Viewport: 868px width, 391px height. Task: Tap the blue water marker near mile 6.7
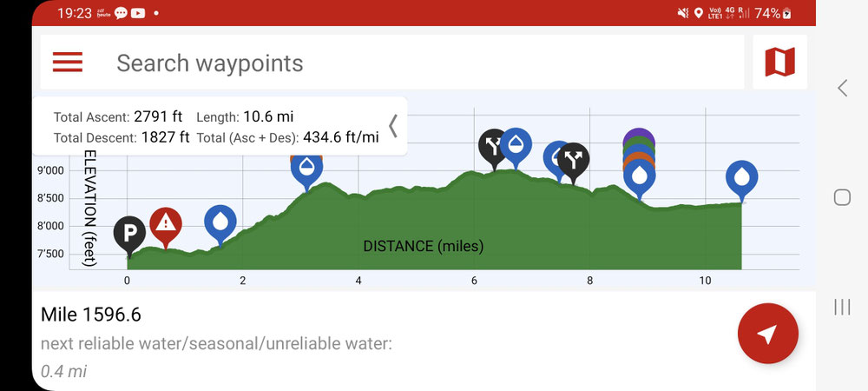point(516,144)
